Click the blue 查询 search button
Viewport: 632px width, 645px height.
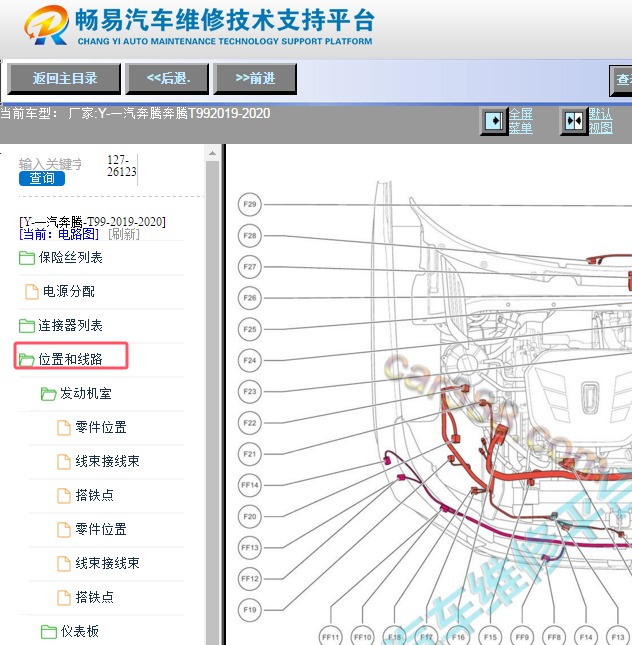[42, 179]
